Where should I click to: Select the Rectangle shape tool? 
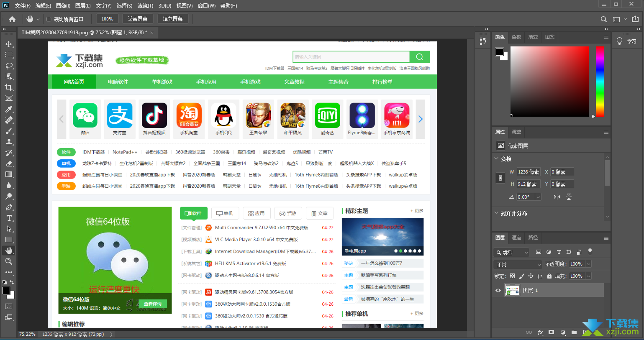pyautogui.click(x=9, y=240)
